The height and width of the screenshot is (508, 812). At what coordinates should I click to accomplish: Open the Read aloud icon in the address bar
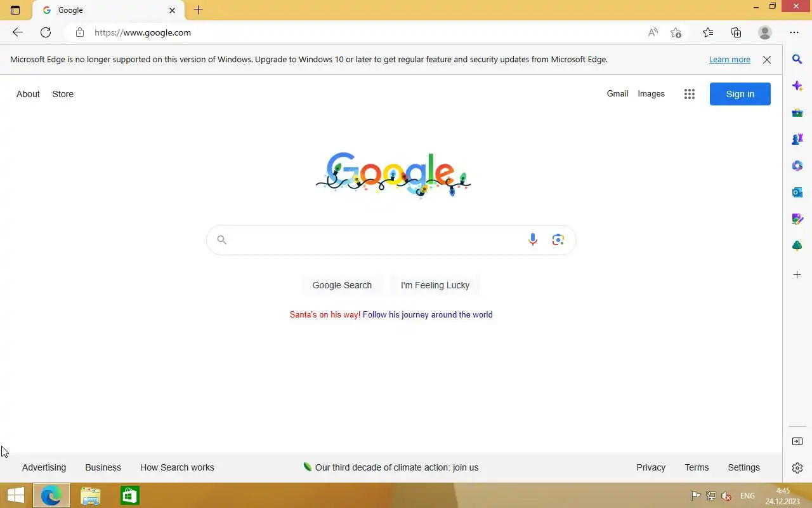click(653, 32)
